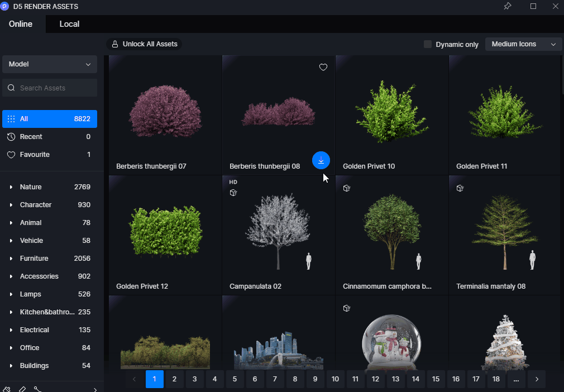Click the cube icon on Cinnamomum camphora
The width and height of the screenshot is (564, 392).
click(347, 188)
